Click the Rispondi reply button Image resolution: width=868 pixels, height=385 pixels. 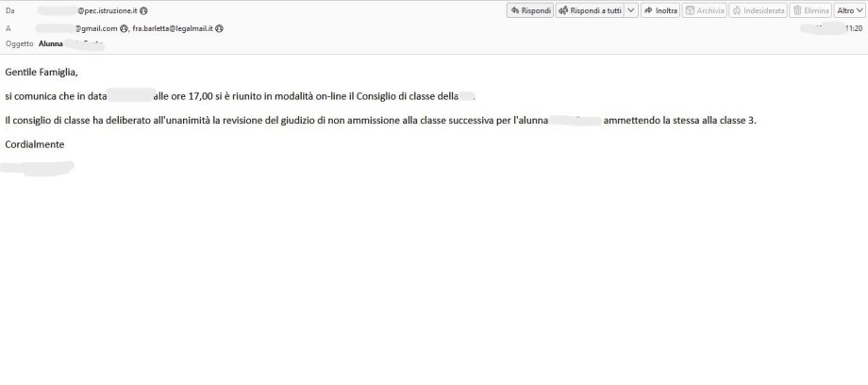tap(530, 10)
